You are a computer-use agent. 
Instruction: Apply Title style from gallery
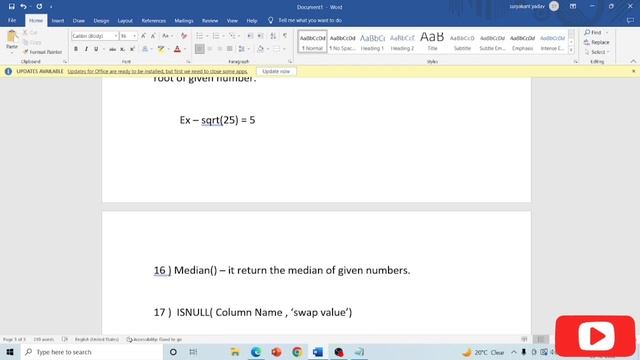(x=432, y=42)
